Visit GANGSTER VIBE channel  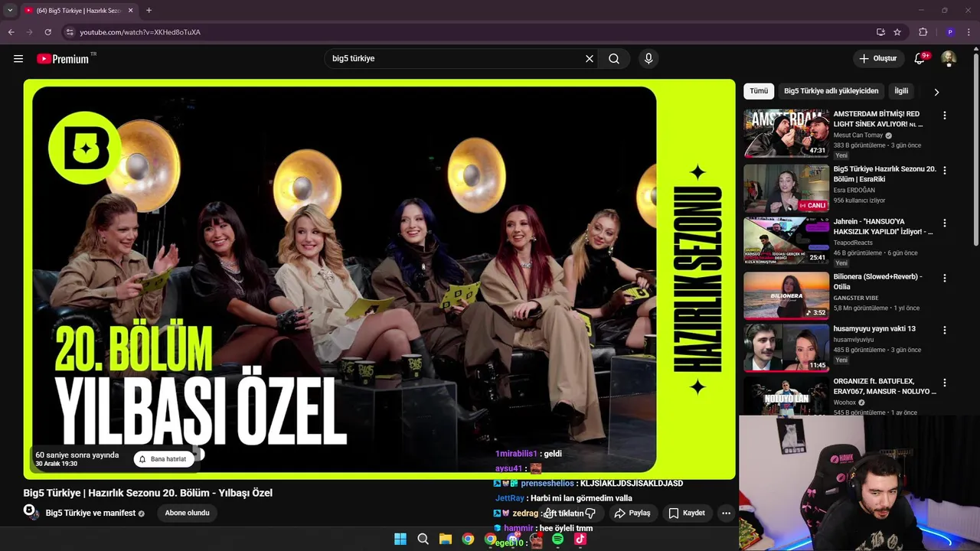(856, 298)
